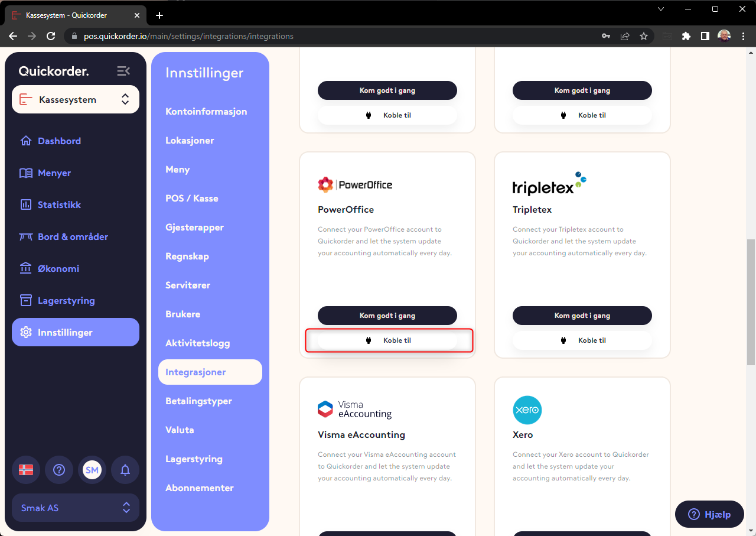Viewport: 756px width, 536px height.
Task: Open Valuta settings
Action: [x=180, y=430]
